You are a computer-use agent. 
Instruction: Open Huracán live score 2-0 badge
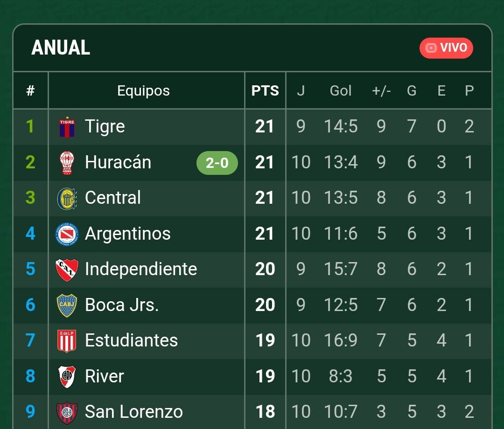pos(217,163)
